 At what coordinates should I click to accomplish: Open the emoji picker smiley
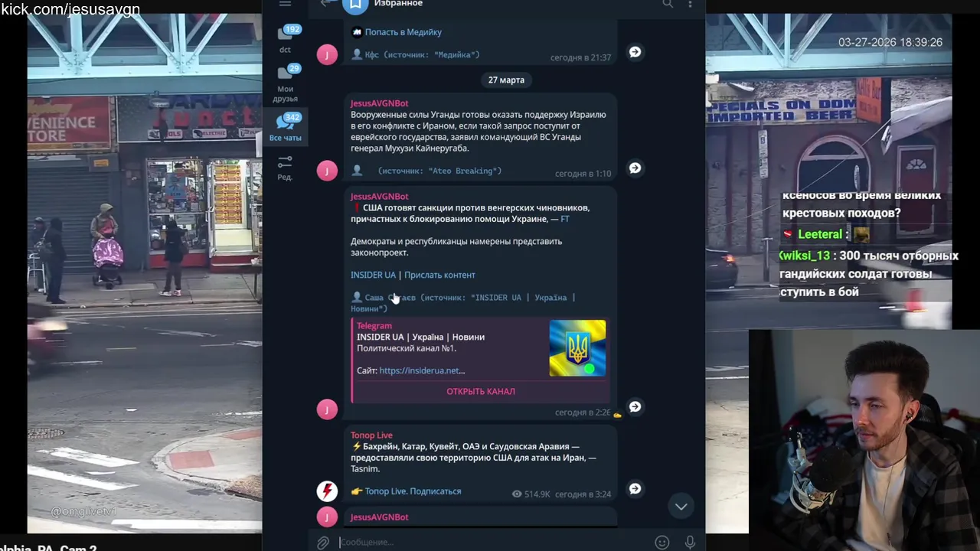click(x=662, y=543)
